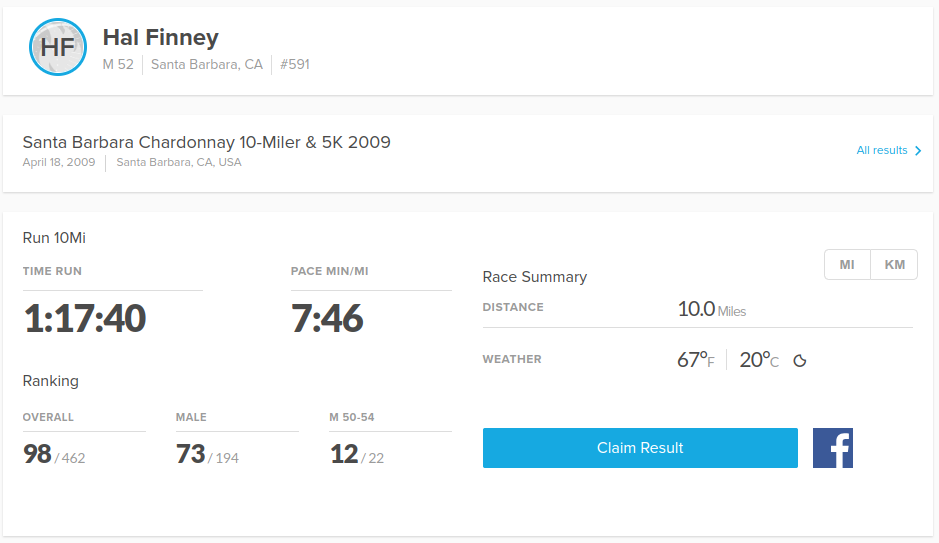This screenshot has width=939, height=543.
Task: Click the 7:46 pace value
Action: 327,319
